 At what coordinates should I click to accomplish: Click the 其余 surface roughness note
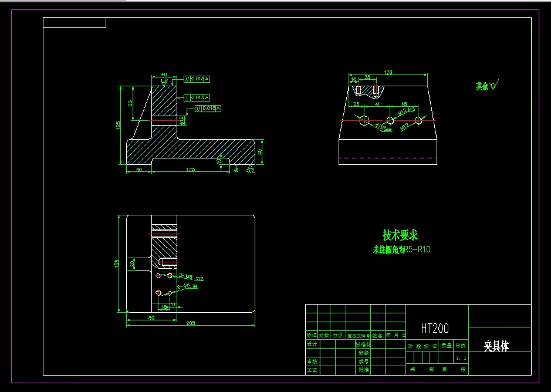pyautogui.click(x=486, y=86)
